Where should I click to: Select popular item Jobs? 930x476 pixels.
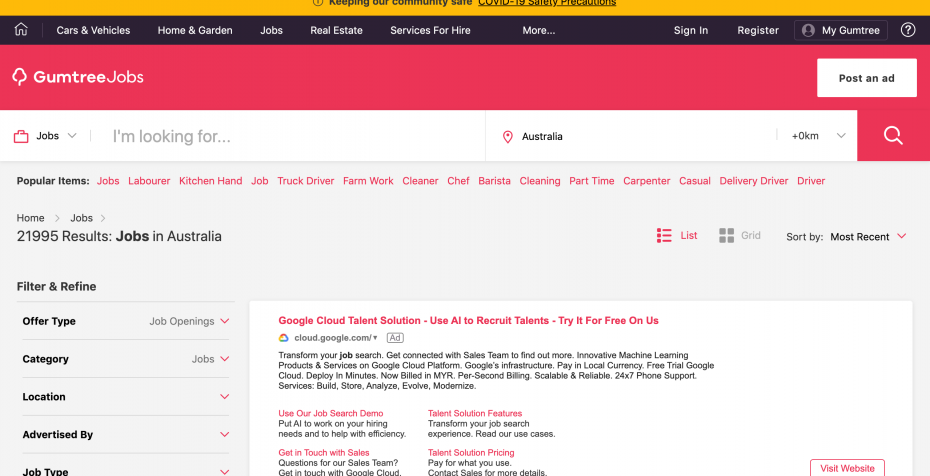tap(108, 181)
